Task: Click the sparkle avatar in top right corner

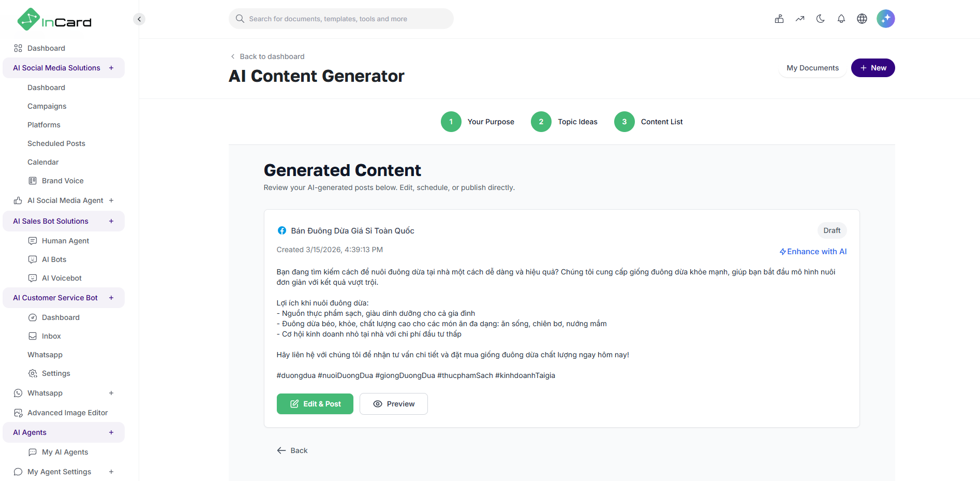Action: coord(886,18)
